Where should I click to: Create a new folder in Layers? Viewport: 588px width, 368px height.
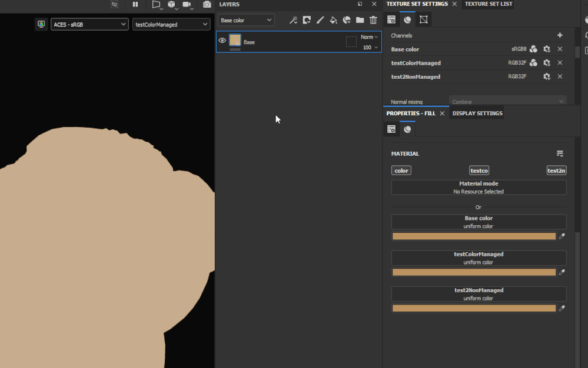point(360,20)
